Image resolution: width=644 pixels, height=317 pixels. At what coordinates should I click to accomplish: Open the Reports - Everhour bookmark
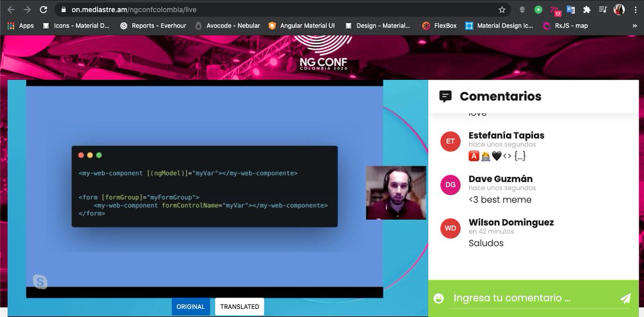[153, 25]
